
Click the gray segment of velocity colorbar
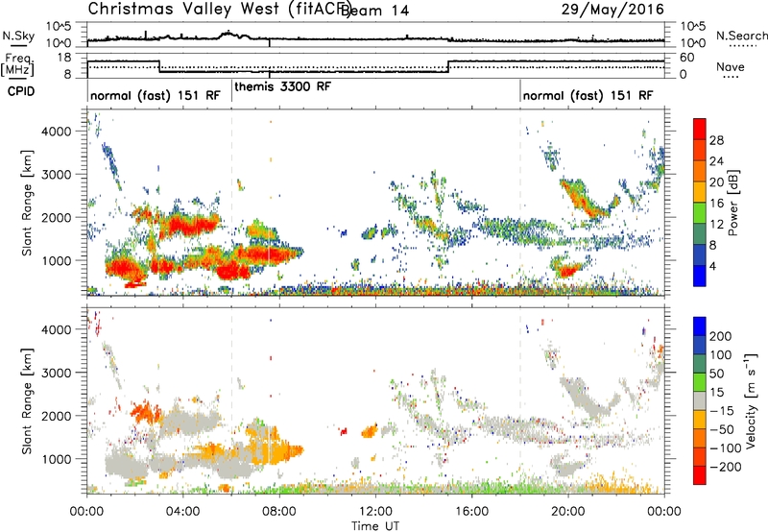coord(700,400)
